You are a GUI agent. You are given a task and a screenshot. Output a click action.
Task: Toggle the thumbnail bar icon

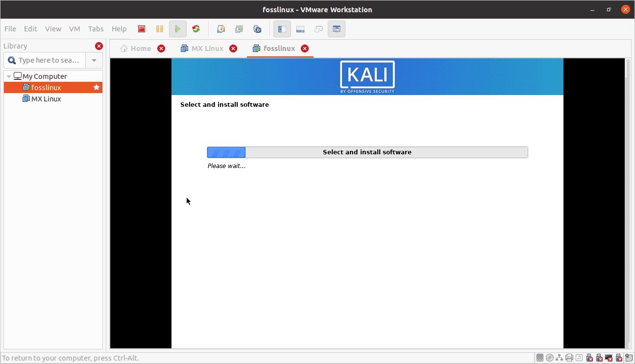(x=300, y=29)
